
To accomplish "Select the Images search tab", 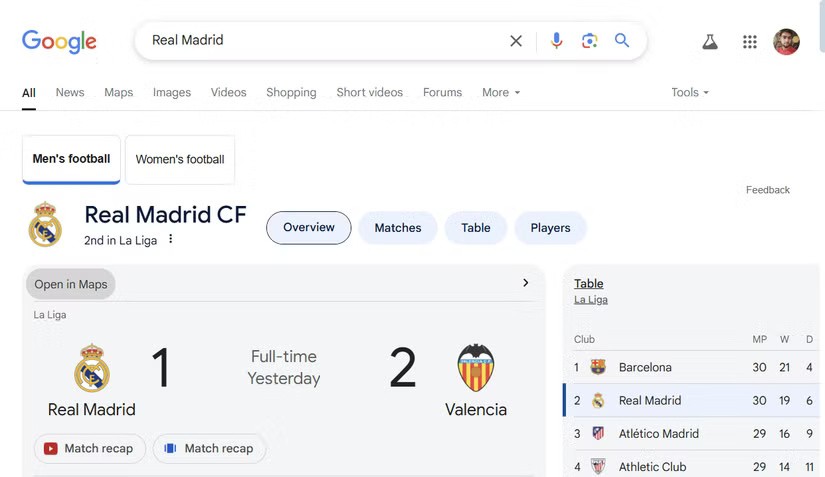I will point(172,93).
